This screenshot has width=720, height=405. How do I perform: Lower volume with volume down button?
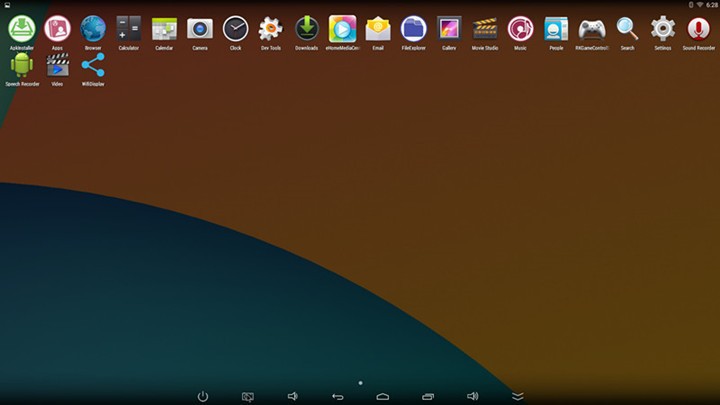coord(292,396)
